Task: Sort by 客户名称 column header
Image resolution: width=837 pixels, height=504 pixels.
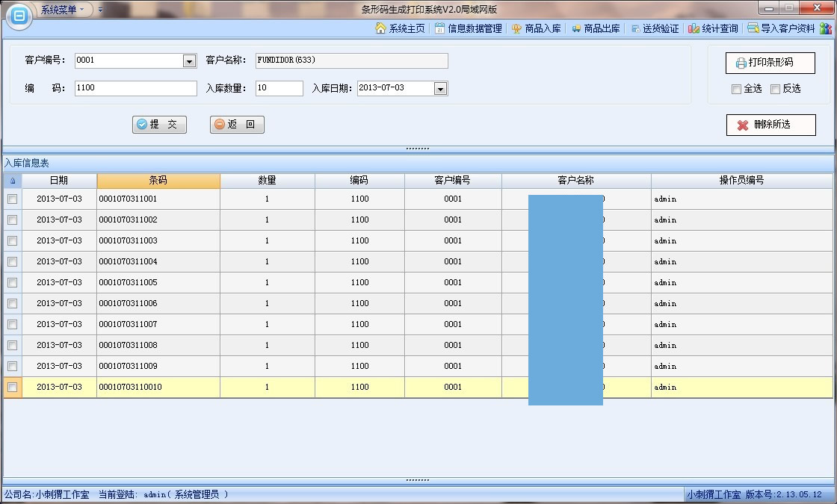Action: (x=576, y=181)
